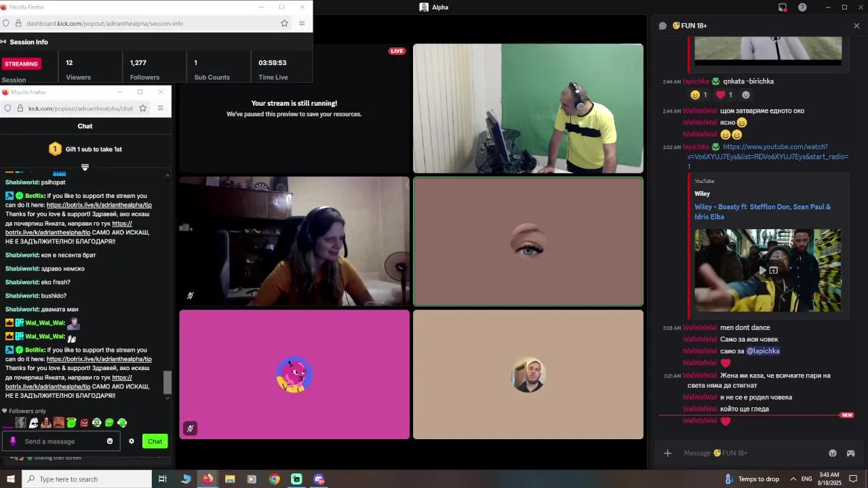Open the Kick chat emoji picker
The height and width of the screenshot is (488, 868).
point(110,441)
